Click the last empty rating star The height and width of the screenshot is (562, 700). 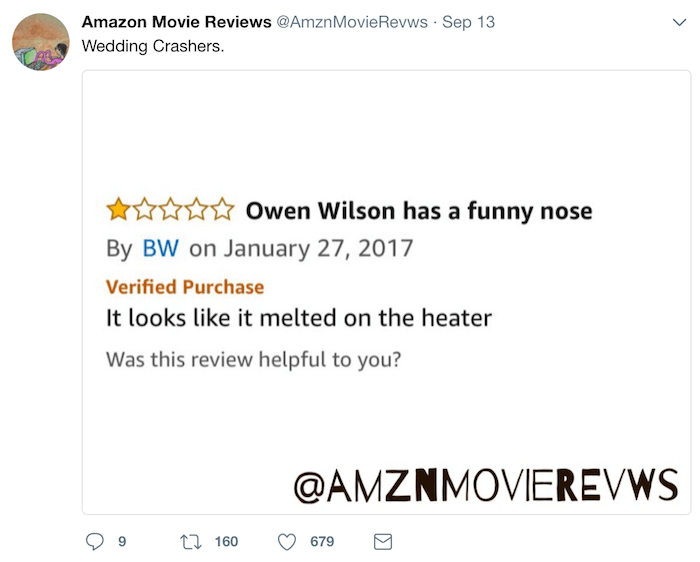point(222,210)
